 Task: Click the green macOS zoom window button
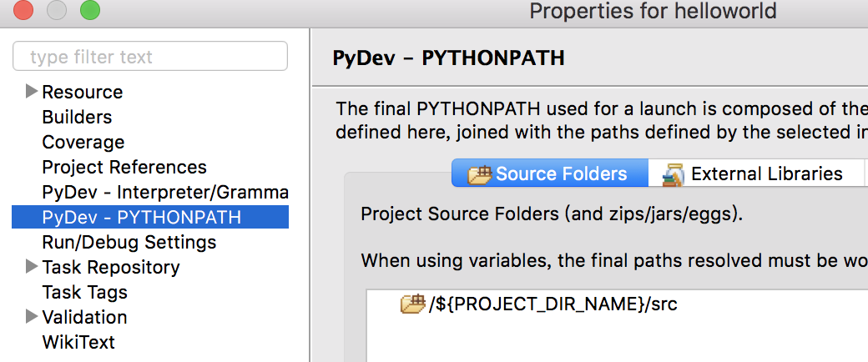pyautogui.click(x=90, y=11)
